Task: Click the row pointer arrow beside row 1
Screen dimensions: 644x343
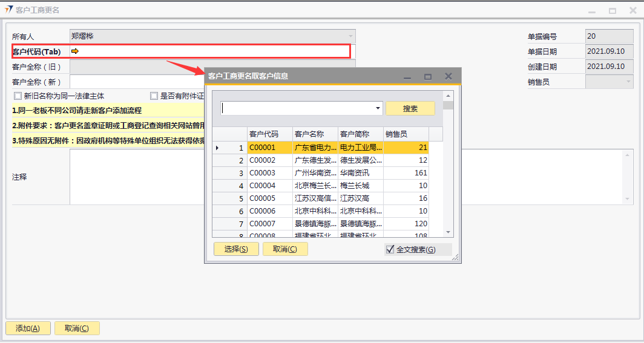Action: (x=218, y=148)
